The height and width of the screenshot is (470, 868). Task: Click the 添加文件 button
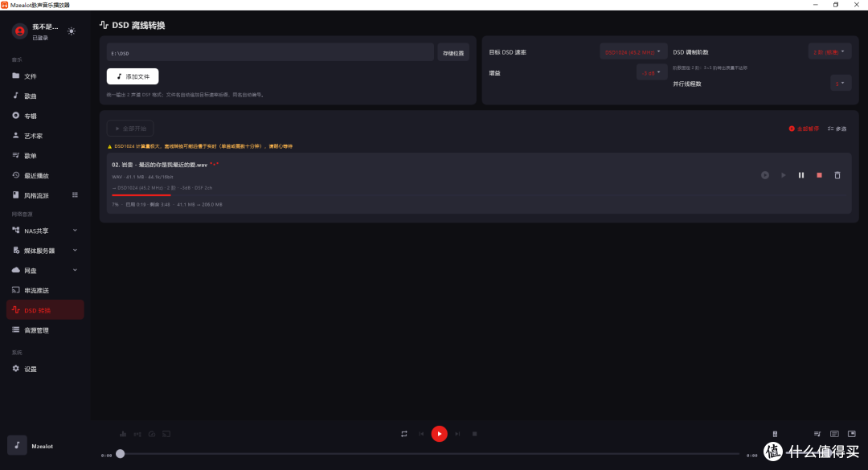pyautogui.click(x=133, y=76)
